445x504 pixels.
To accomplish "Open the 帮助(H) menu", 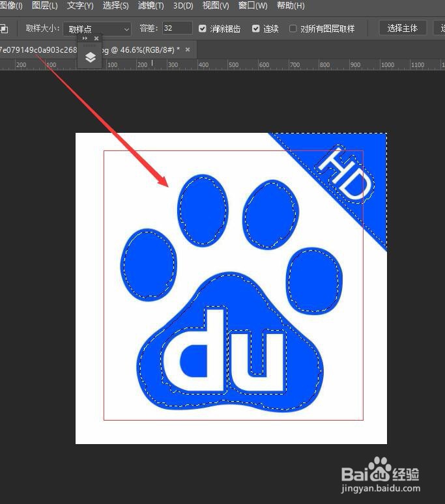I will pos(291,5).
